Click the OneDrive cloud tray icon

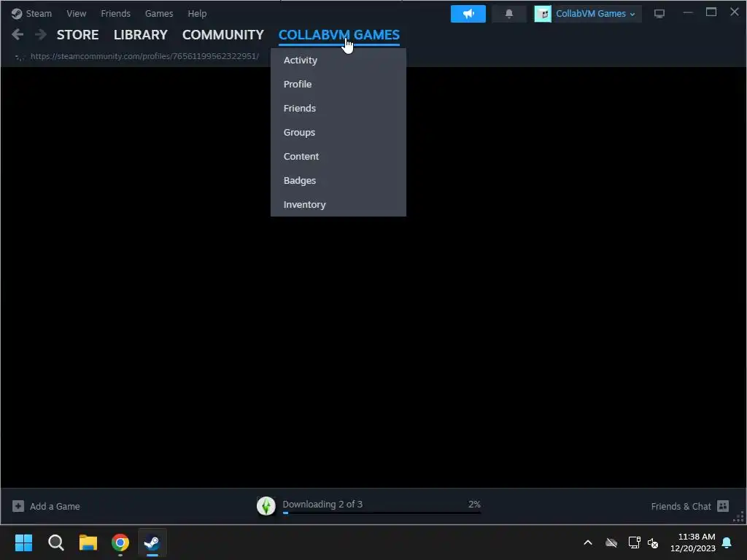coord(611,542)
